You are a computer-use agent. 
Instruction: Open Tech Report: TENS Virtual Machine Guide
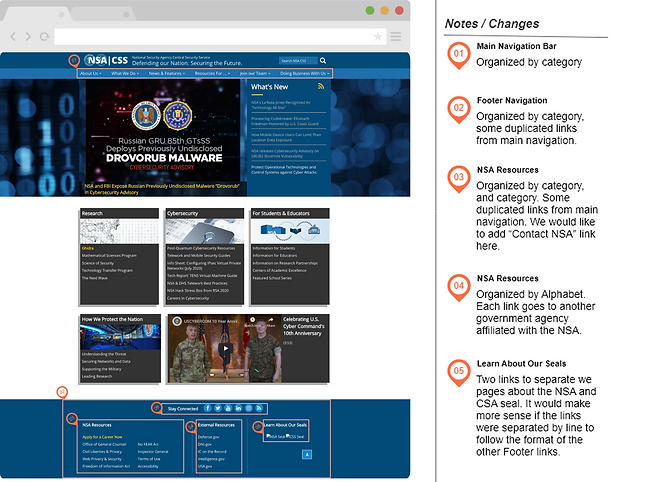pyautogui.click(x=202, y=276)
